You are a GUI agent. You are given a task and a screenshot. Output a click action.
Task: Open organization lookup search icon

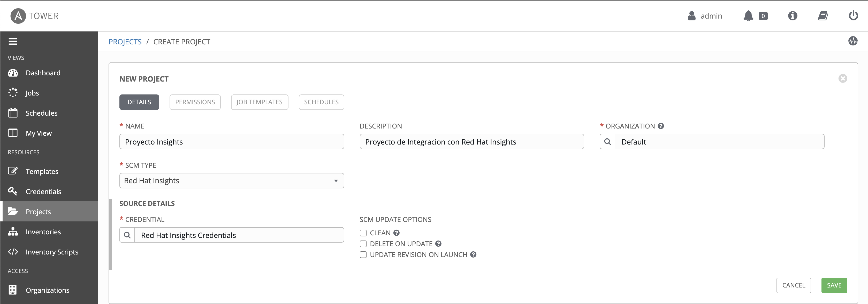(x=607, y=142)
